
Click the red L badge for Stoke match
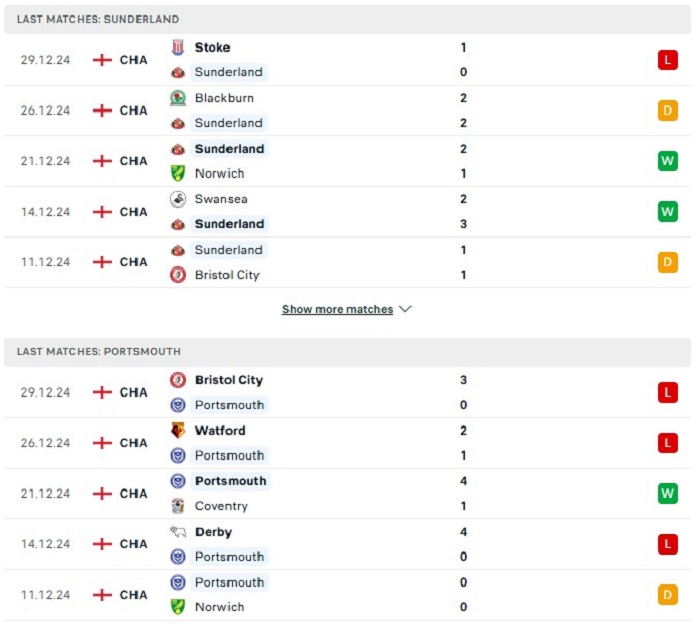click(667, 60)
